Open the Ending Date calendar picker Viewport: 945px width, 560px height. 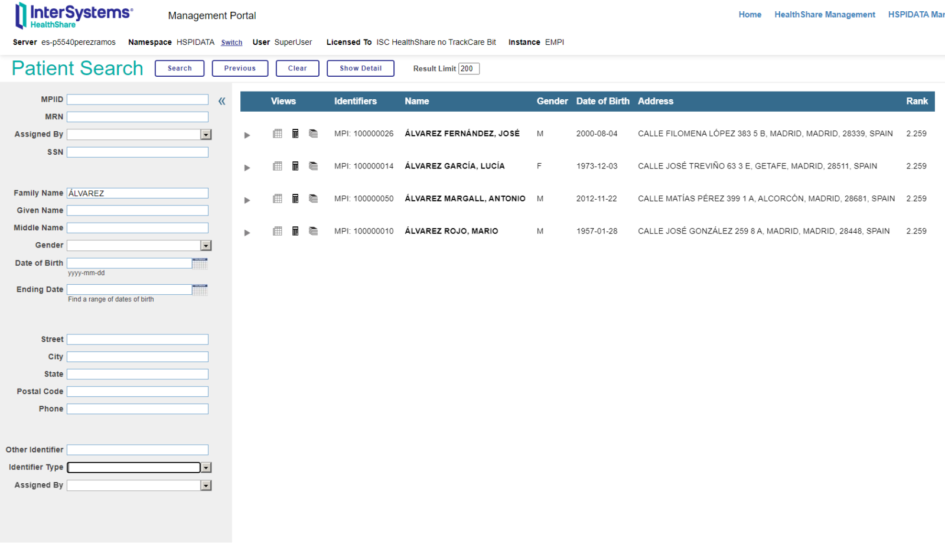(x=200, y=289)
